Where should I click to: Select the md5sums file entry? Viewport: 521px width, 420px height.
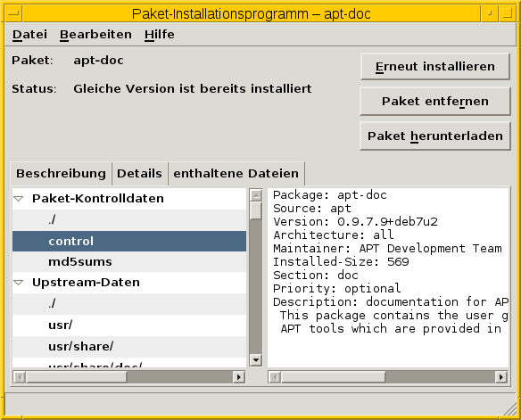click(129, 262)
